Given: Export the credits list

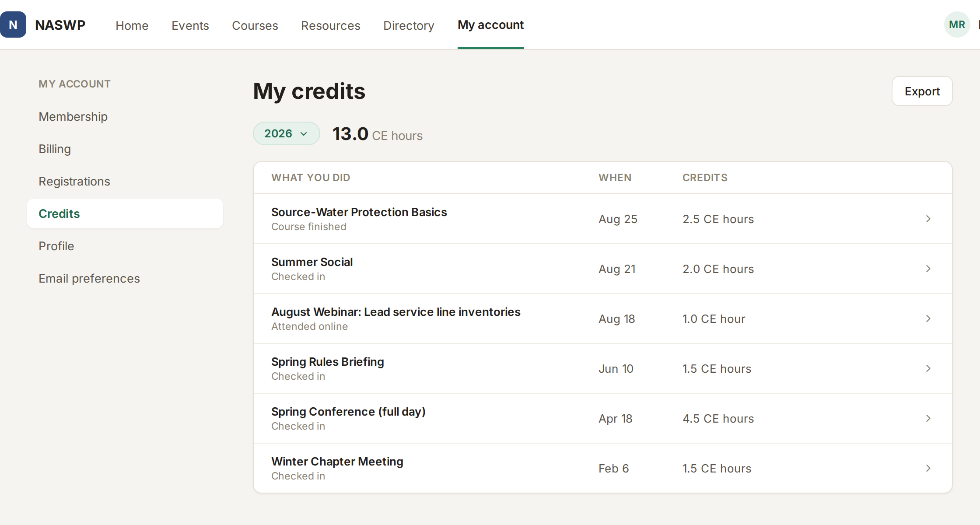Looking at the screenshot, I should tap(922, 91).
